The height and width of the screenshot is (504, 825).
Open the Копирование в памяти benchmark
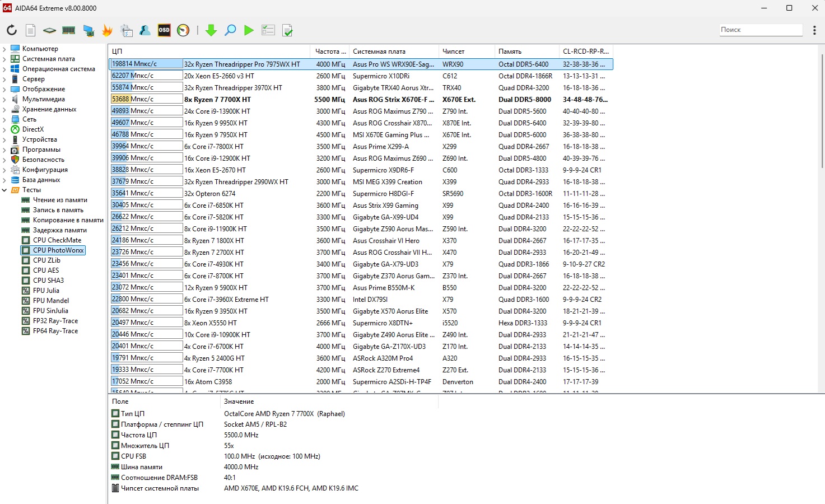(68, 220)
